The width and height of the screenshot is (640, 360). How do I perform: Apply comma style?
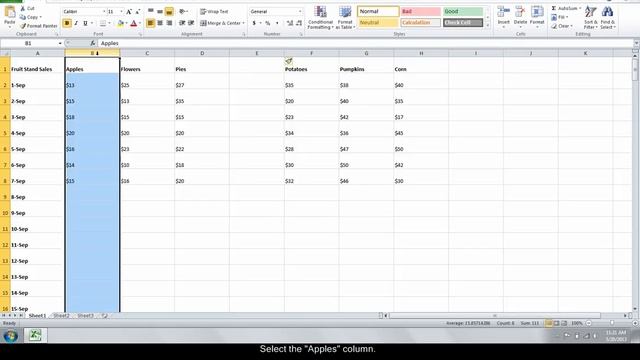pos(277,23)
